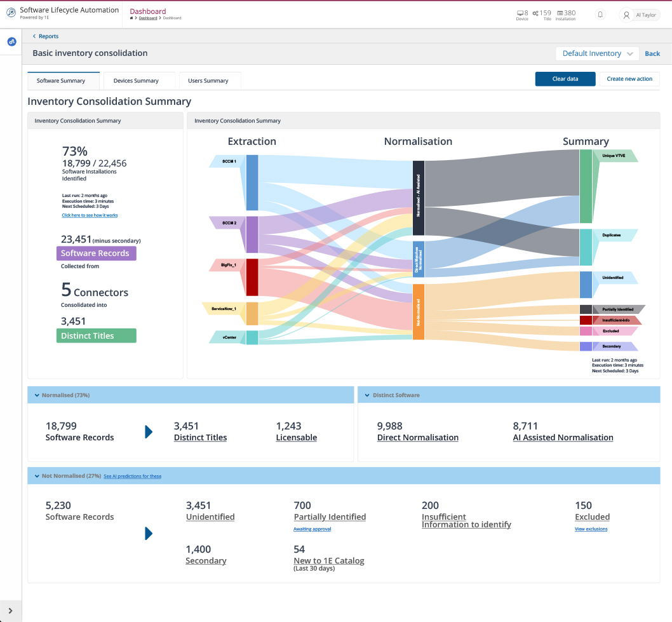Click the Installation count icon in header

coord(560,13)
